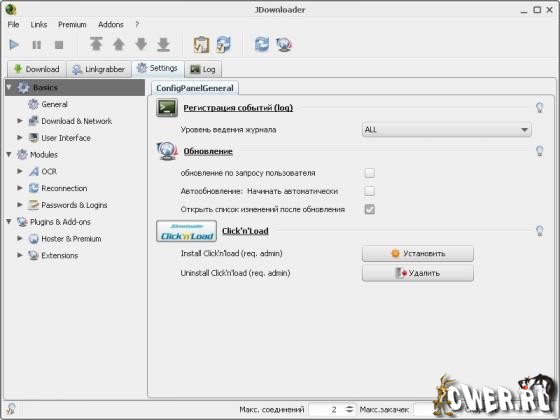Click the log terminal section icon

pyautogui.click(x=167, y=108)
